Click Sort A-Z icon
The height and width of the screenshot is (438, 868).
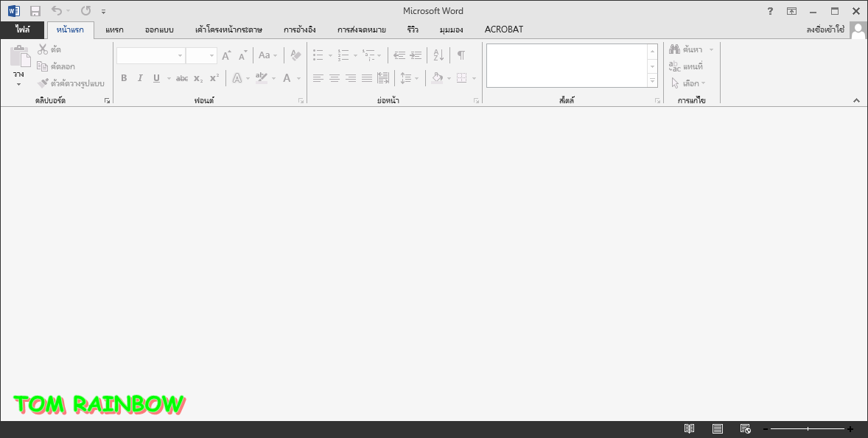[438, 55]
